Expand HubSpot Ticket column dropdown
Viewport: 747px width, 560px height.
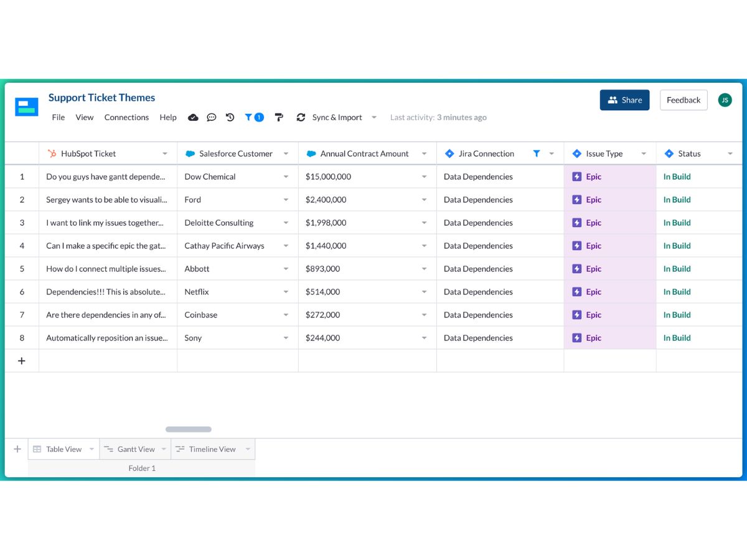click(165, 154)
